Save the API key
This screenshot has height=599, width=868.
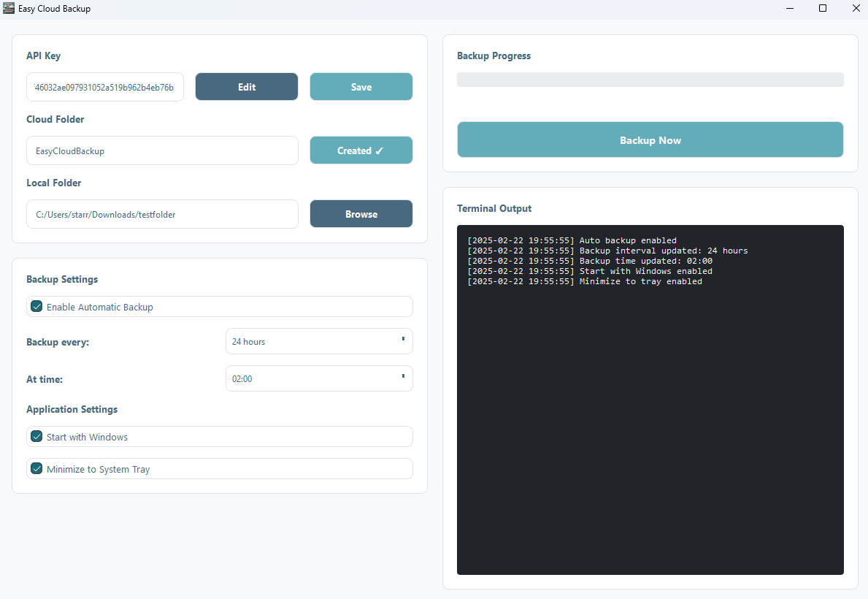pos(361,86)
